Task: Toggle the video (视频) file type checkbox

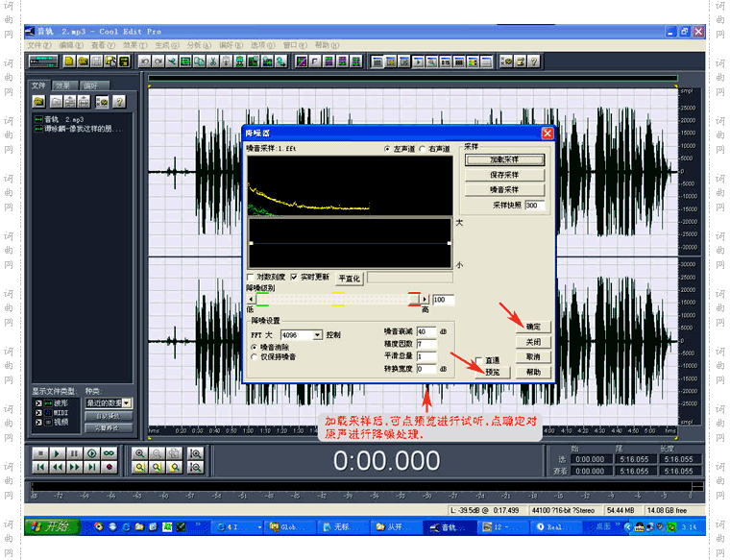Action: click(38, 423)
